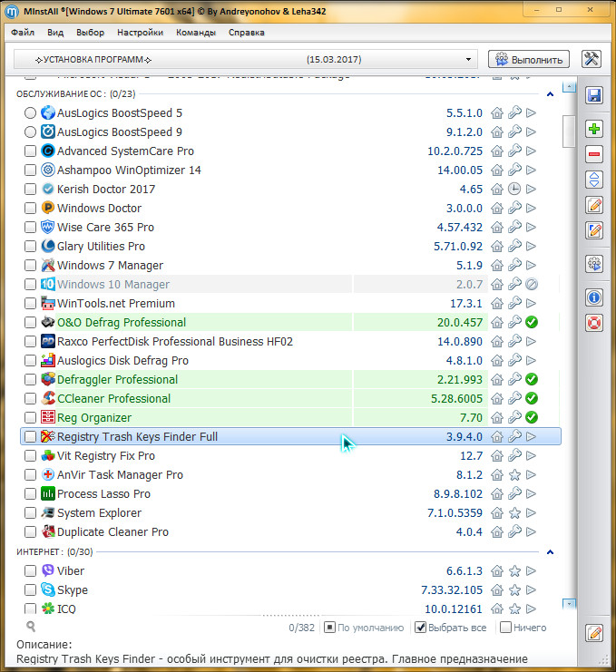Toggle the Ничего checkbox
The image size is (616, 672).
[x=506, y=628]
